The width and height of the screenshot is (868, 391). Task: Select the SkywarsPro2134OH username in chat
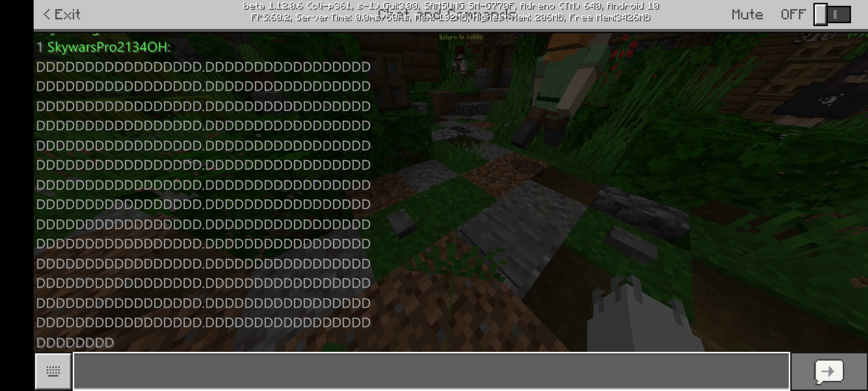(x=107, y=47)
